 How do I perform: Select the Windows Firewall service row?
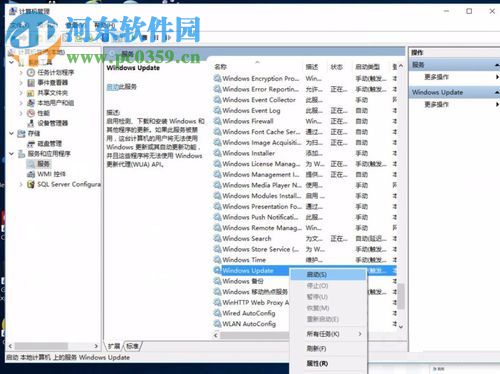coord(305,121)
